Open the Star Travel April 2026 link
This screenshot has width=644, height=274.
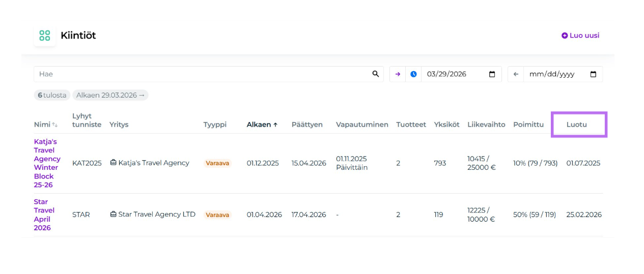pos(44,215)
